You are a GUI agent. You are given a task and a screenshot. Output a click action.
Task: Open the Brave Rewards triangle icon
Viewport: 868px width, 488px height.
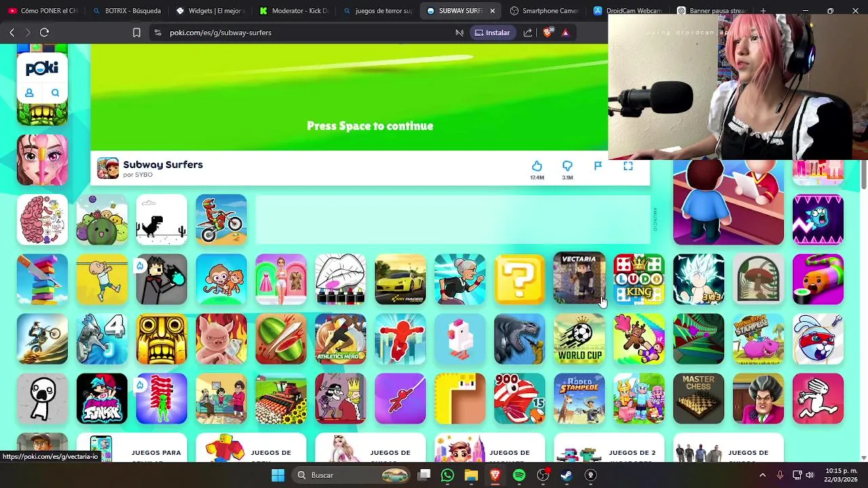[x=566, y=33]
